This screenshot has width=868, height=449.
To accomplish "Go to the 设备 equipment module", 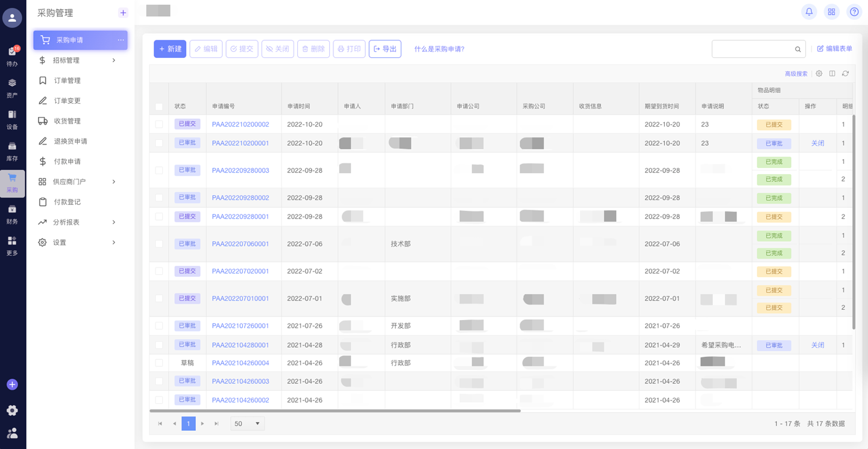I will [12, 119].
